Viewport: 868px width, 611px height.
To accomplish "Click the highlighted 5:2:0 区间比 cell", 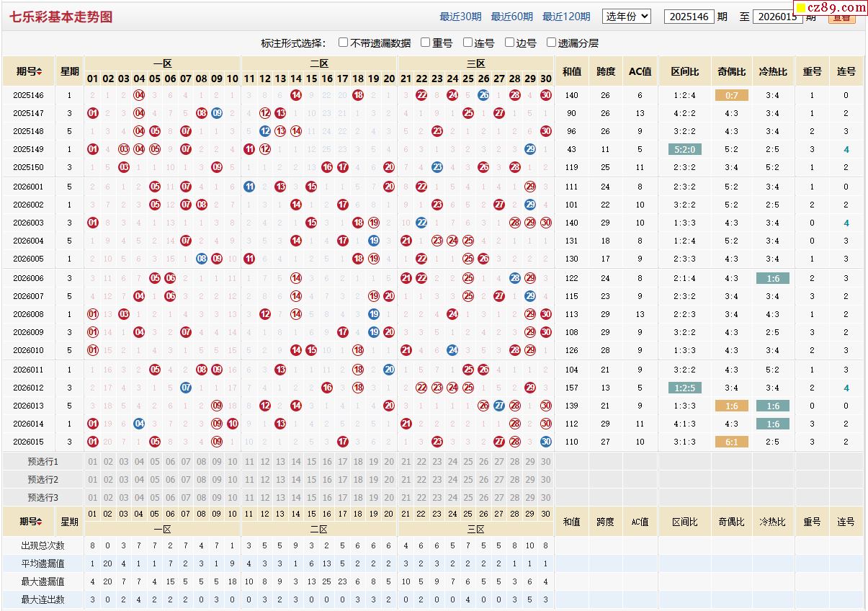I will pyautogui.click(x=684, y=149).
